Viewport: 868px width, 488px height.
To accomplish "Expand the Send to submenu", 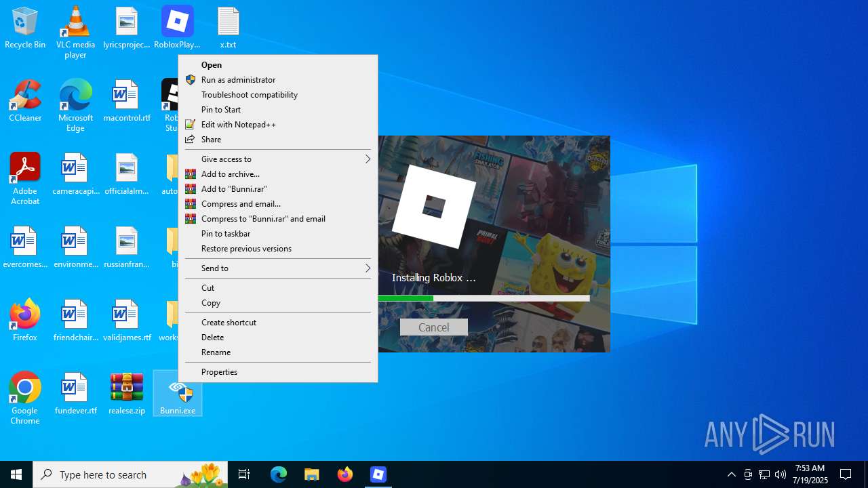I will [x=278, y=268].
